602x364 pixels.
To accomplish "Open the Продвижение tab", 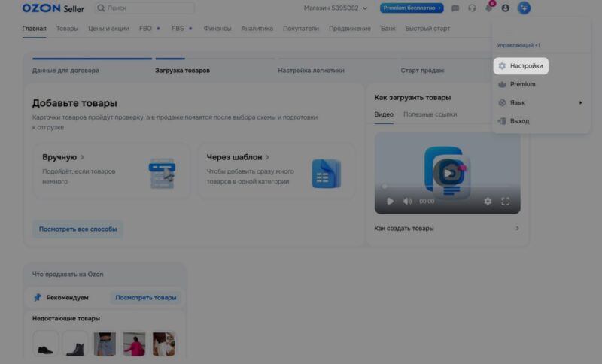I will [x=350, y=29].
